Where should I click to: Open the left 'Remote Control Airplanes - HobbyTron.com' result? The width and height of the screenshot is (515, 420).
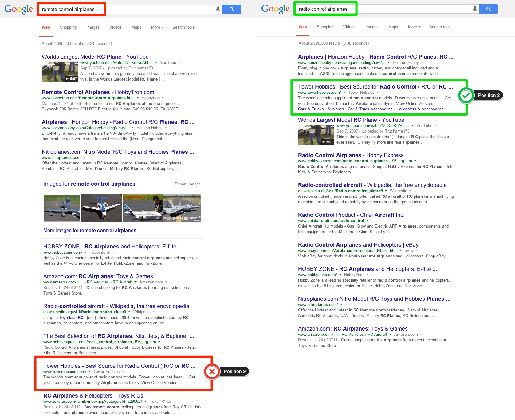[x=98, y=92]
